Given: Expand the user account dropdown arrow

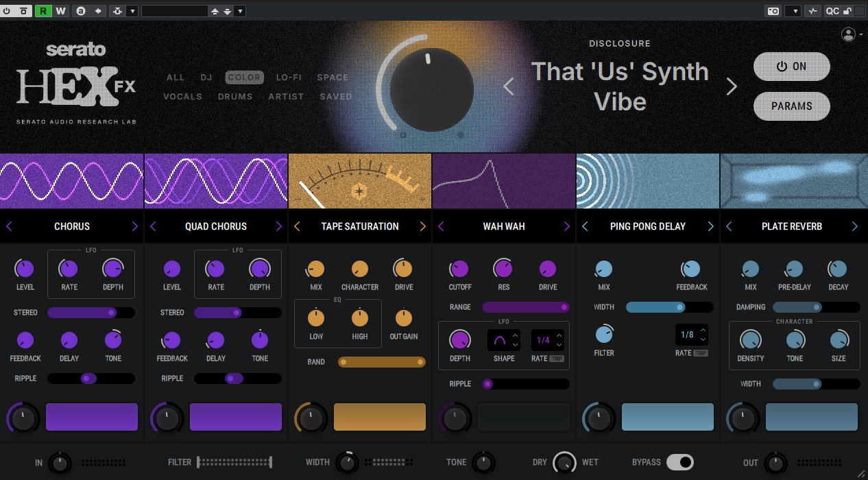Looking at the screenshot, I should click(861, 34).
